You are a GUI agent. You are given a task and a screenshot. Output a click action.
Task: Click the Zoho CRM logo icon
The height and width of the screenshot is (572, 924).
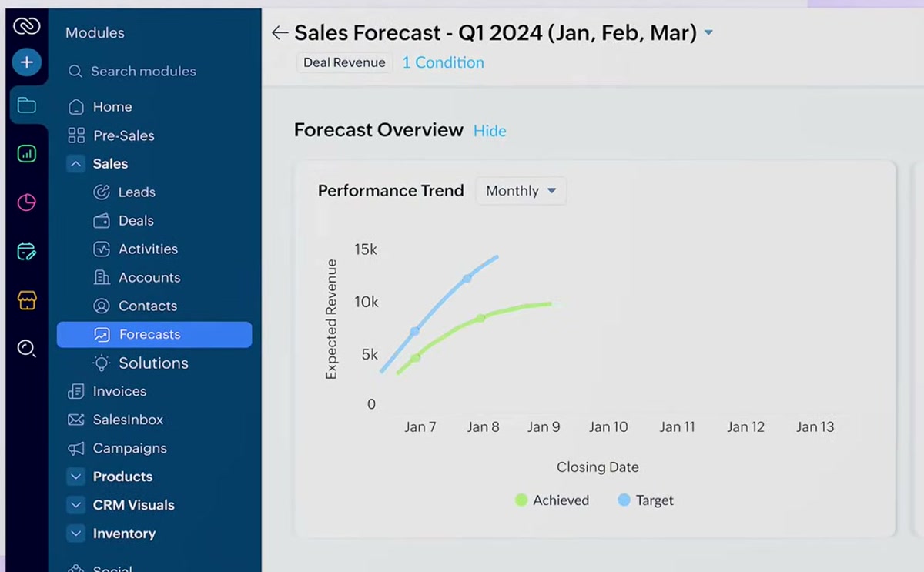pyautogui.click(x=26, y=26)
